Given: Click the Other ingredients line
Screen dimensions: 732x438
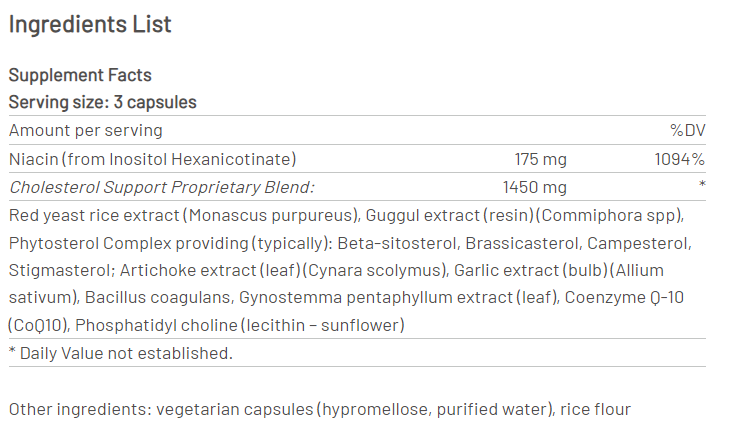Looking at the screenshot, I should click(x=319, y=409).
